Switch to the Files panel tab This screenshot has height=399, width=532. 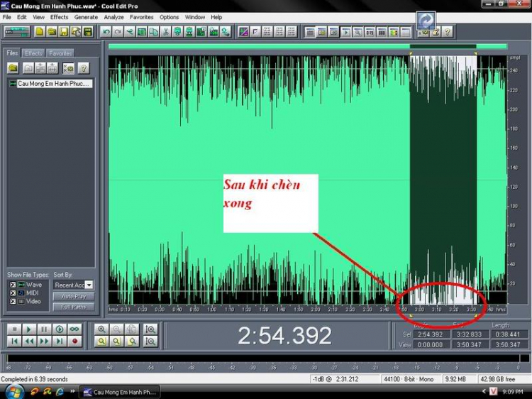tap(12, 53)
